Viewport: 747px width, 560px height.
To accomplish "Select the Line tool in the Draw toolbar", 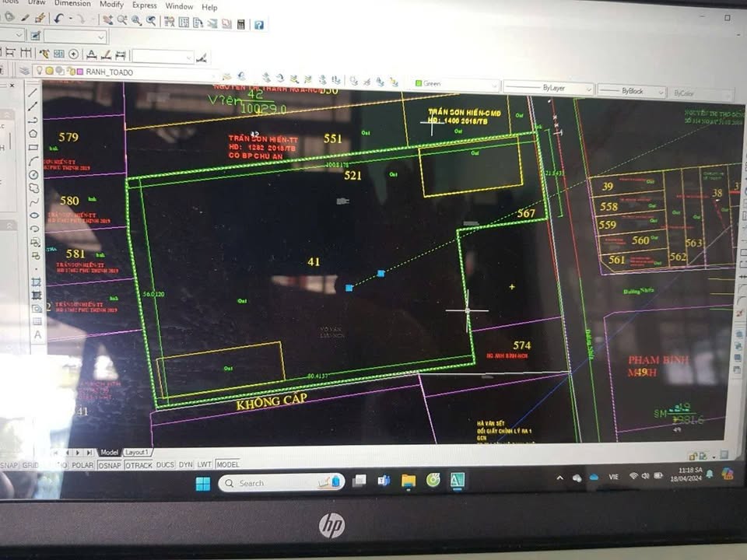I will pyautogui.click(x=33, y=92).
